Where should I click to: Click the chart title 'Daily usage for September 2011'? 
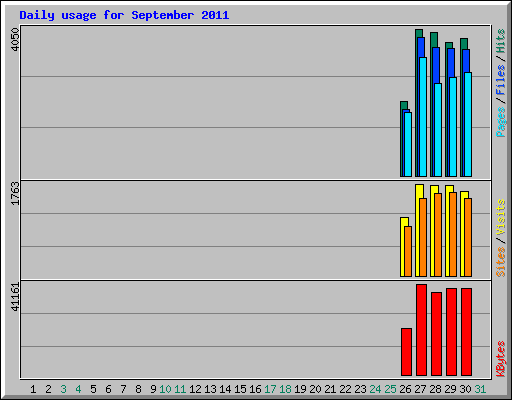pyautogui.click(x=124, y=15)
